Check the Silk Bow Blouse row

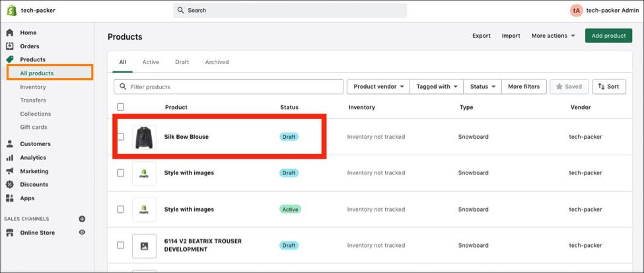point(120,136)
